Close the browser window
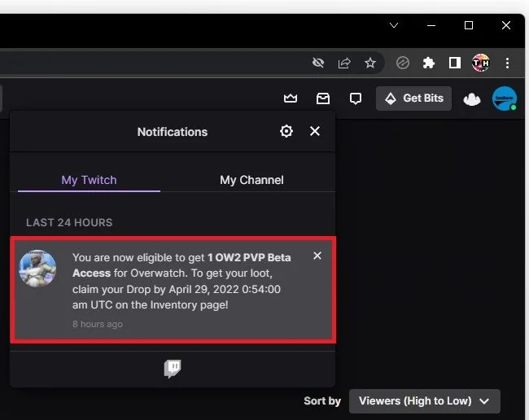Screen dimensions: 529x420 [x=505, y=25]
